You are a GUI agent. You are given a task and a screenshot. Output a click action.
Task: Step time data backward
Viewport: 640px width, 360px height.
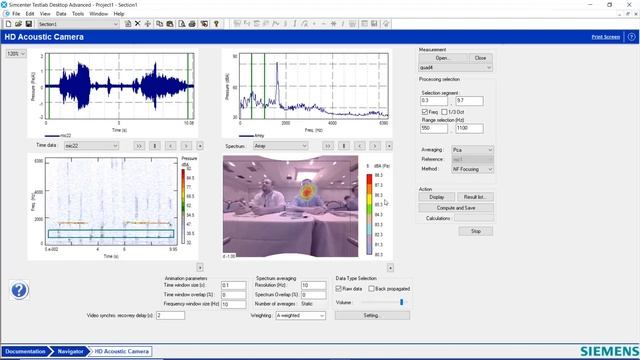click(171, 146)
